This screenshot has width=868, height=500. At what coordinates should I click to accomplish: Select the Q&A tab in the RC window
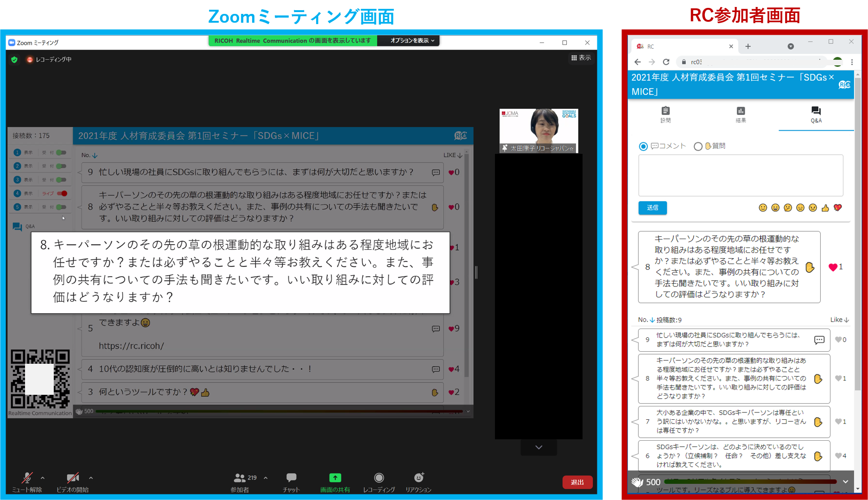tap(816, 114)
